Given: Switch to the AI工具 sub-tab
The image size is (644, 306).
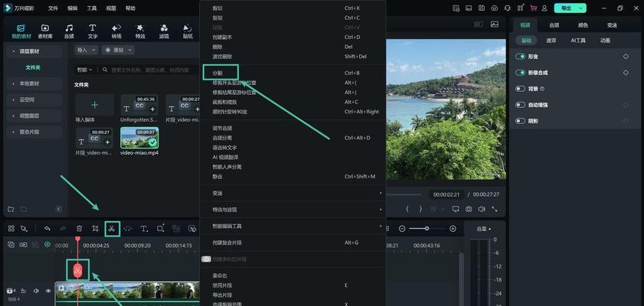Looking at the screenshot, I should click(578, 41).
